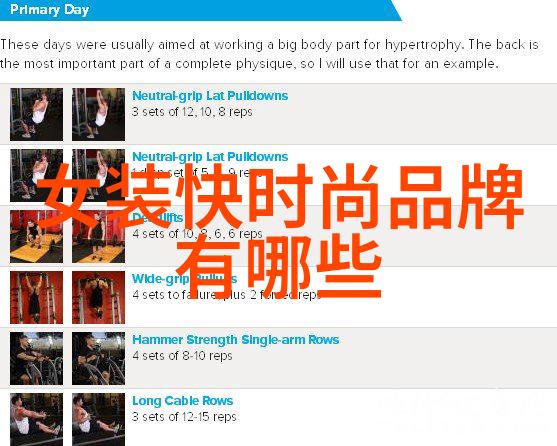View first lat pulldown start-position thumbnail
Image resolution: width=557 pixels, height=446 pixels.
point(37,114)
